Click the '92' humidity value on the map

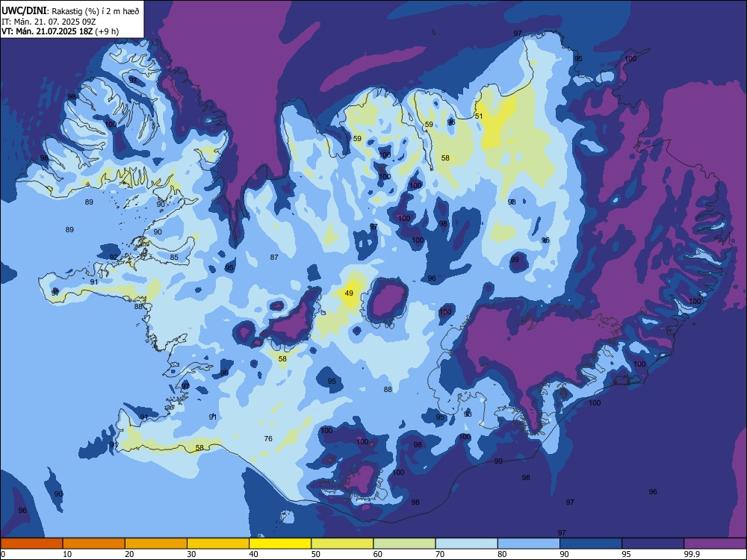point(114,257)
